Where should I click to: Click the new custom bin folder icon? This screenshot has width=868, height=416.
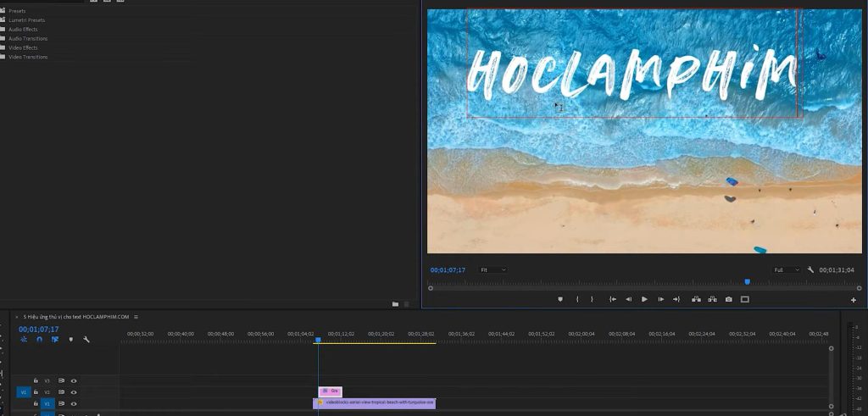click(x=395, y=304)
